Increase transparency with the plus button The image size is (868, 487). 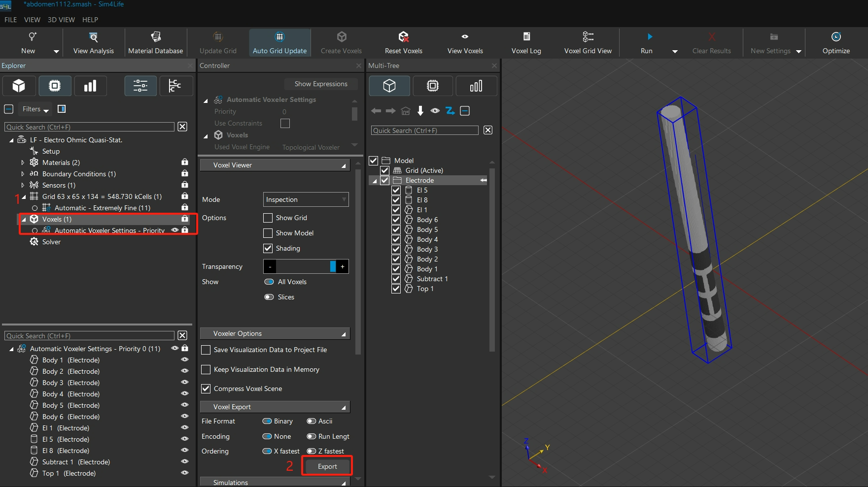(343, 266)
